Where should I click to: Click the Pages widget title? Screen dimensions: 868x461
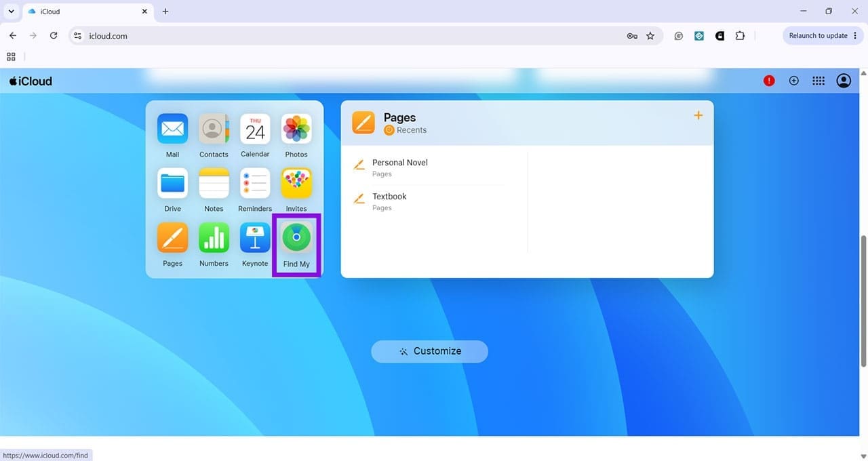pos(399,117)
